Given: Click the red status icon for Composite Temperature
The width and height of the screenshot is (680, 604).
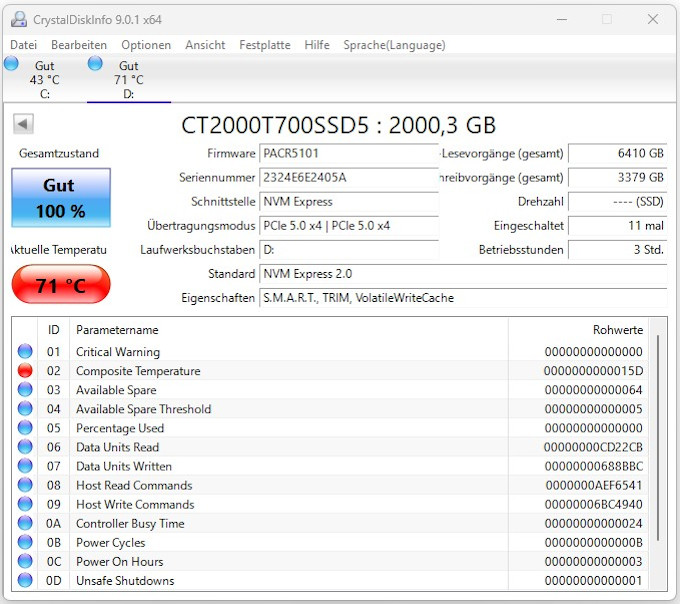Looking at the screenshot, I should click(x=25, y=370).
